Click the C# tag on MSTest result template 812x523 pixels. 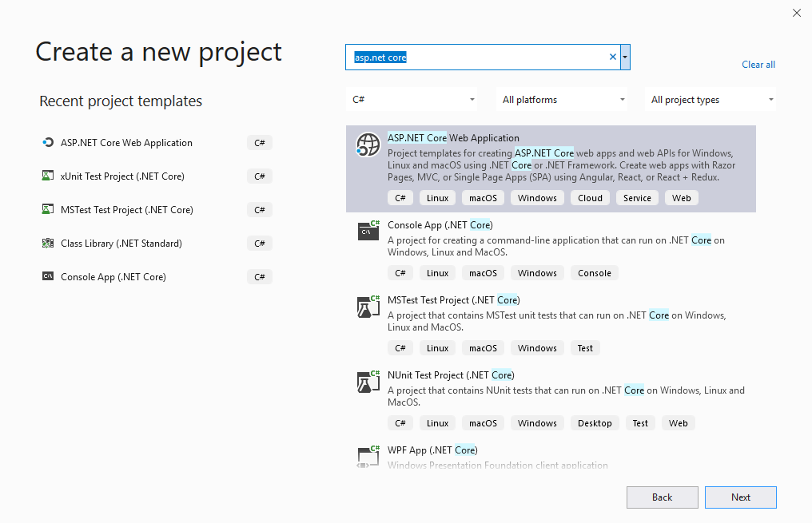tap(400, 348)
